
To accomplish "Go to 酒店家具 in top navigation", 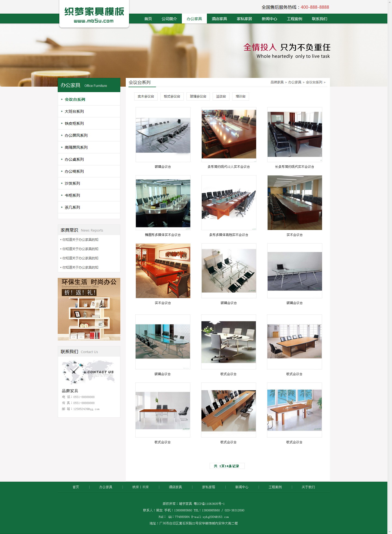I will point(219,19).
